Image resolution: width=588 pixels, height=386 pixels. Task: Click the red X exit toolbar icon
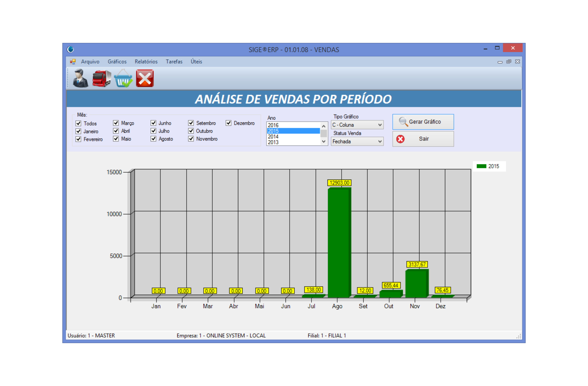pos(145,78)
